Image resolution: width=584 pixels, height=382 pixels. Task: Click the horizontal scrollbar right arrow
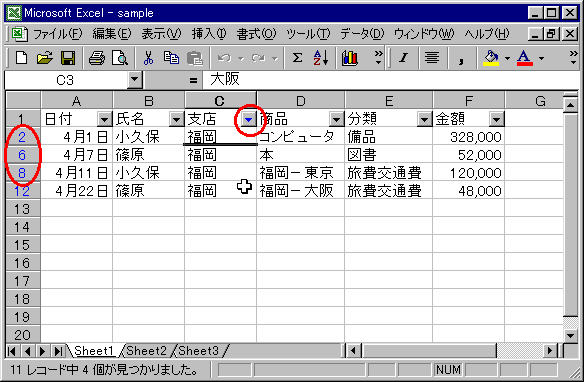[549, 351]
